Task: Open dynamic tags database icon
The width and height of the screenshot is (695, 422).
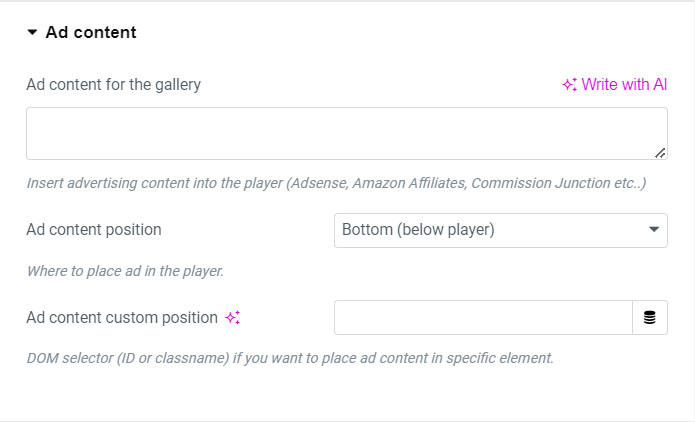Action: click(650, 318)
